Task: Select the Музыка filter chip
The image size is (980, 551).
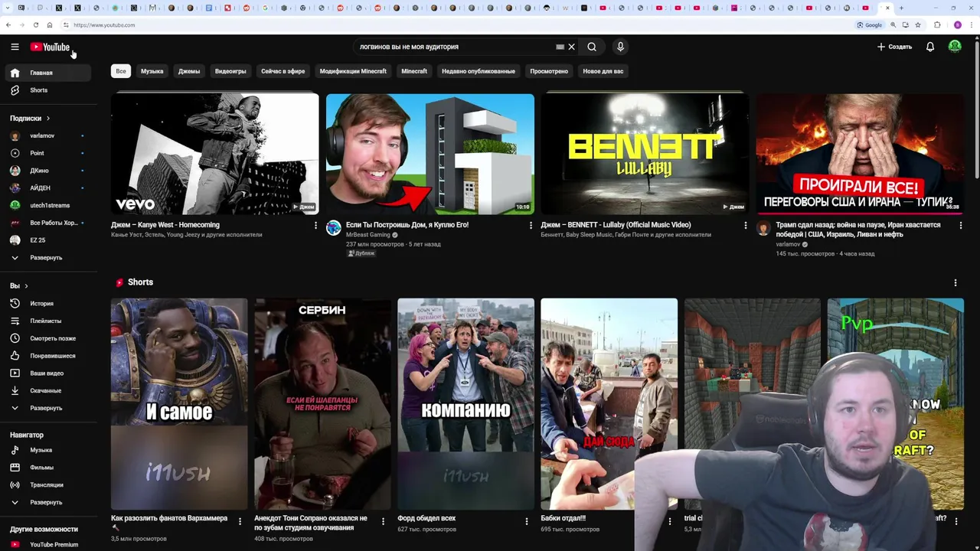Action: pyautogui.click(x=152, y=71)
